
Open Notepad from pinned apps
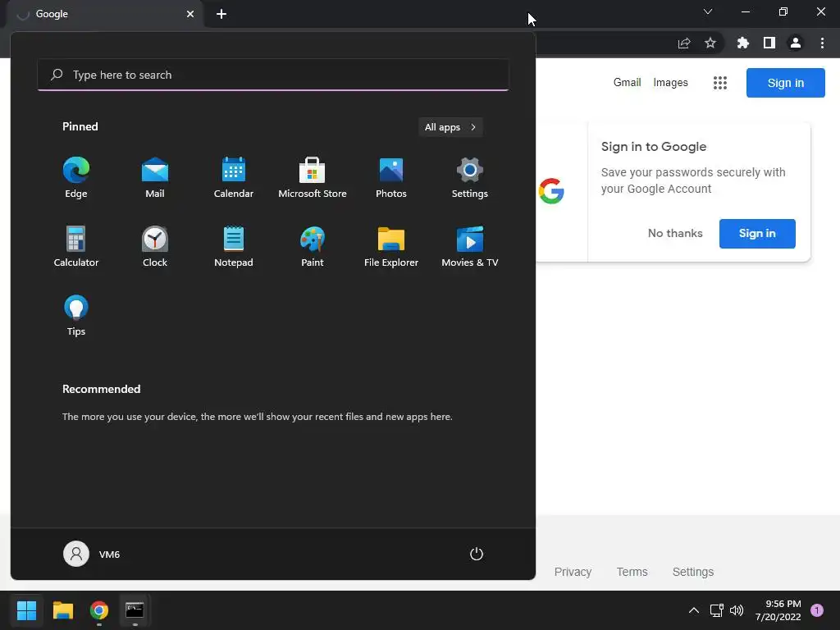(234, 246)
